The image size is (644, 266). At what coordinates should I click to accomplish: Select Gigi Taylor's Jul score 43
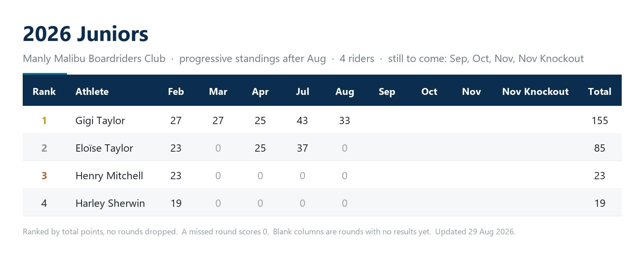click(303, 121)
